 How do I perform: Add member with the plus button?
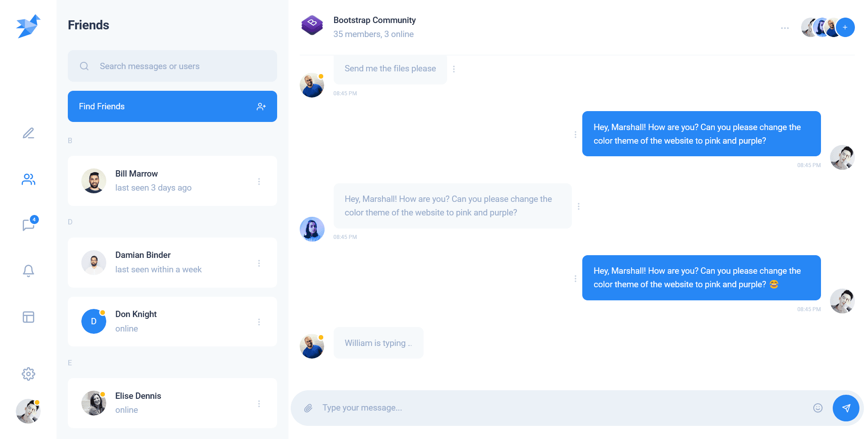point(845,28)
